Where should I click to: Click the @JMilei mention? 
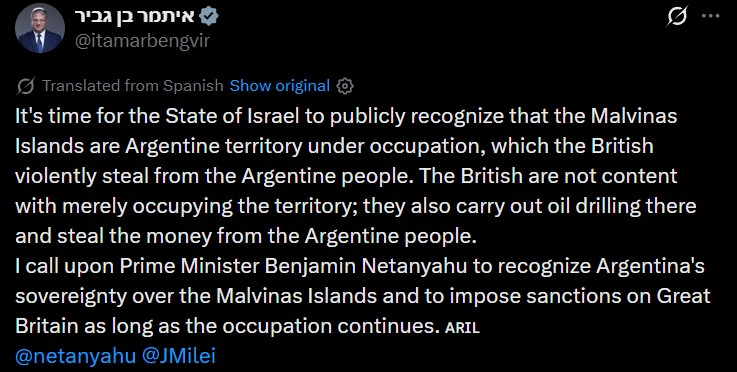coord(178,356)
